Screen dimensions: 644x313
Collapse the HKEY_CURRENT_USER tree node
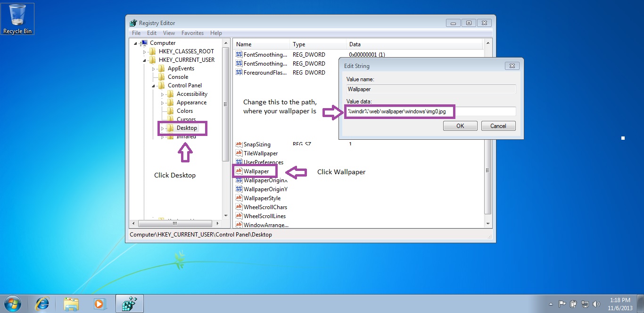(145, 60)
